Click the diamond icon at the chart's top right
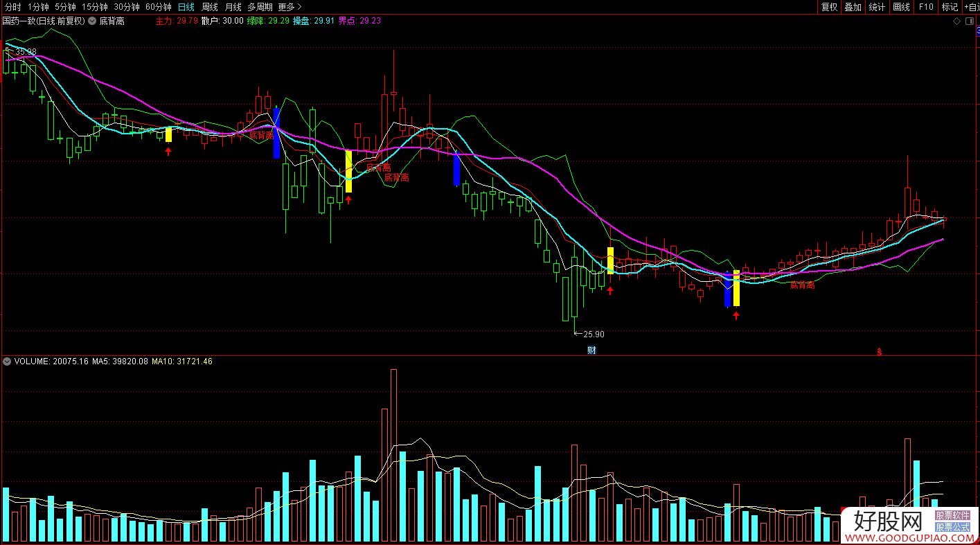This screenshot has height=545, width=980. (957, 21)
